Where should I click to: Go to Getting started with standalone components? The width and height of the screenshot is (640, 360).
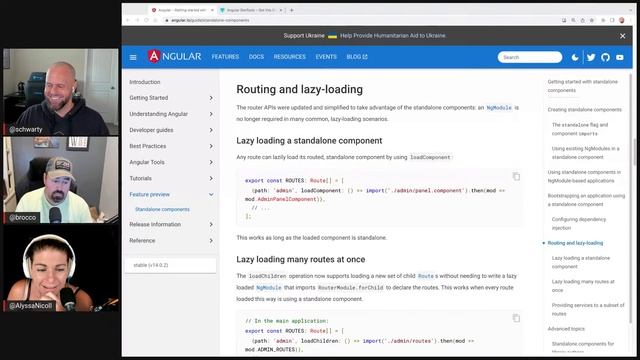(582, 86)
